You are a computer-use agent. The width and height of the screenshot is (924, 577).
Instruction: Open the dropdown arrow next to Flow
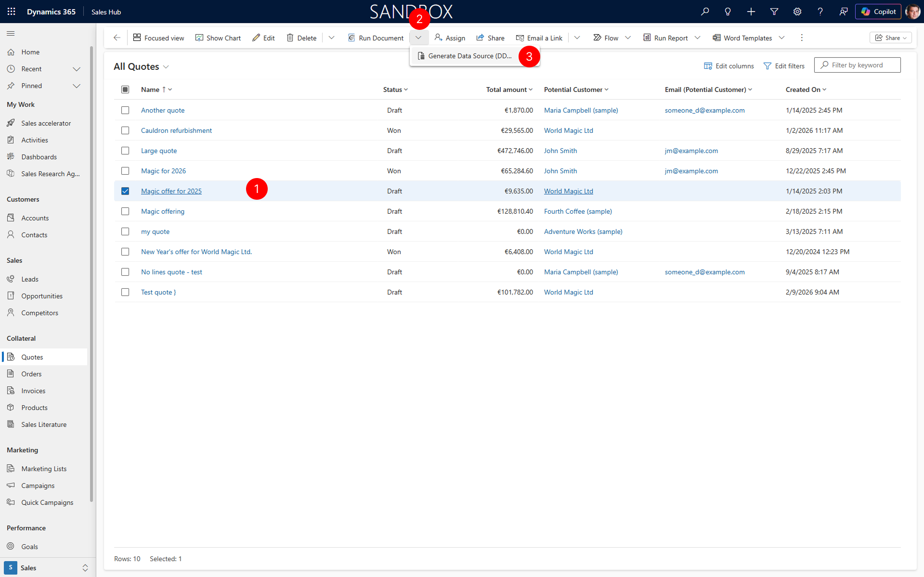point(628,38)
